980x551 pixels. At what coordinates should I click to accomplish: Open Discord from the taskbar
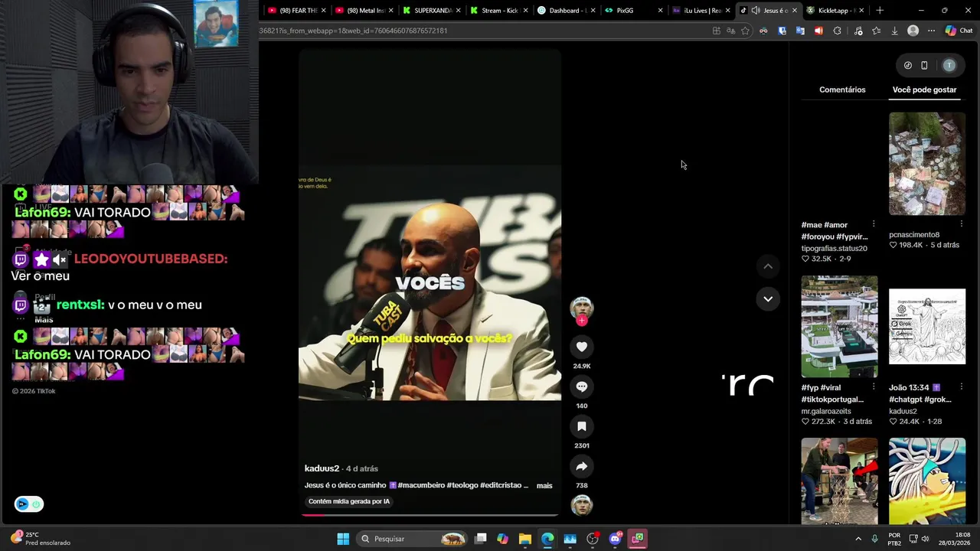(x=615, y=539)
